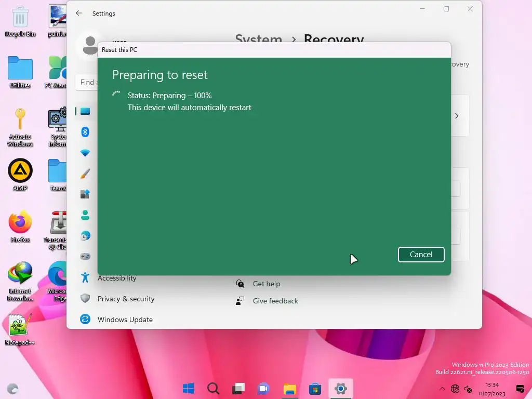Launch Microsoft Edge desktop shortcut
Image resolution: width=532 pixels, height=399 pixels.
(x=57, y=281)
